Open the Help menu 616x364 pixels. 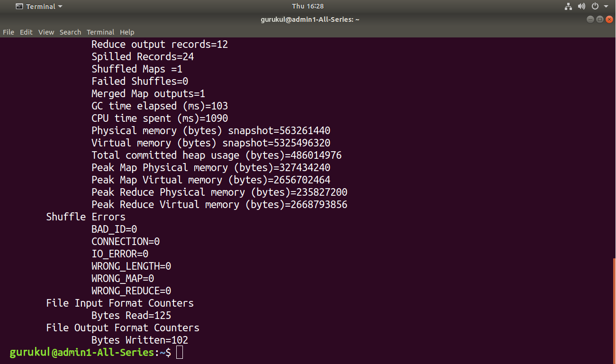[127, 32]
